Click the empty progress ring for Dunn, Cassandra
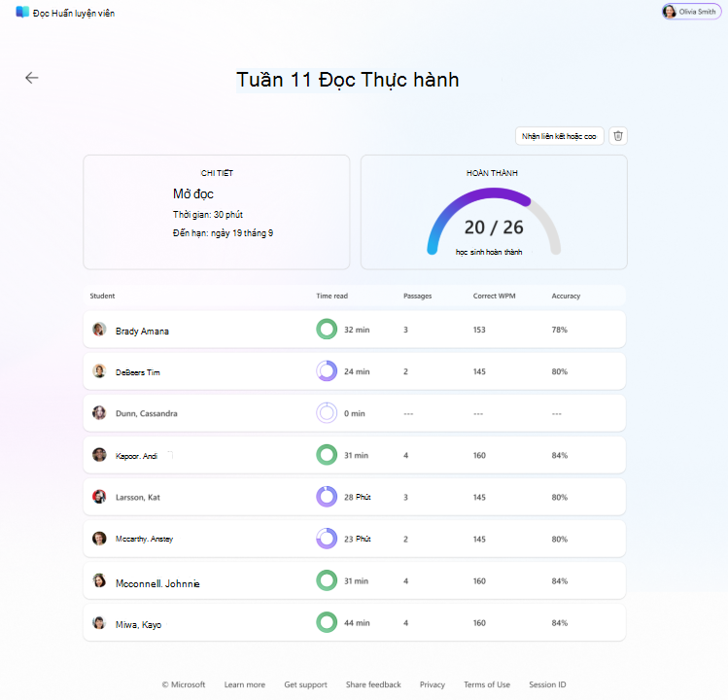This screenshot has height=700, width=728. [x=327, y=413]
